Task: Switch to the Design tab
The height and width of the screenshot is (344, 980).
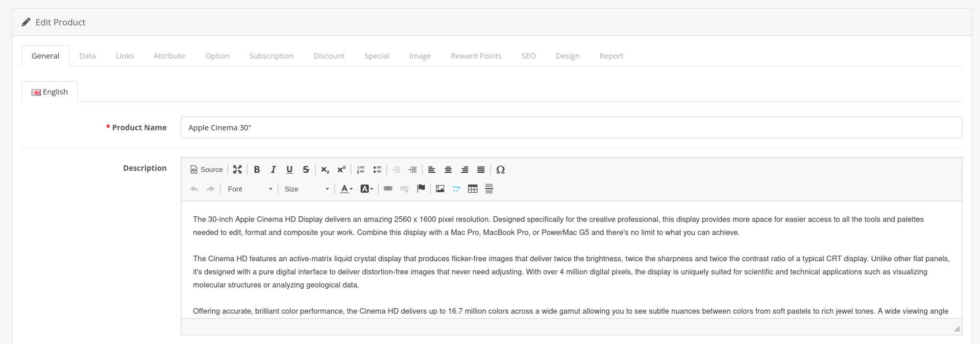Action: 567,56
